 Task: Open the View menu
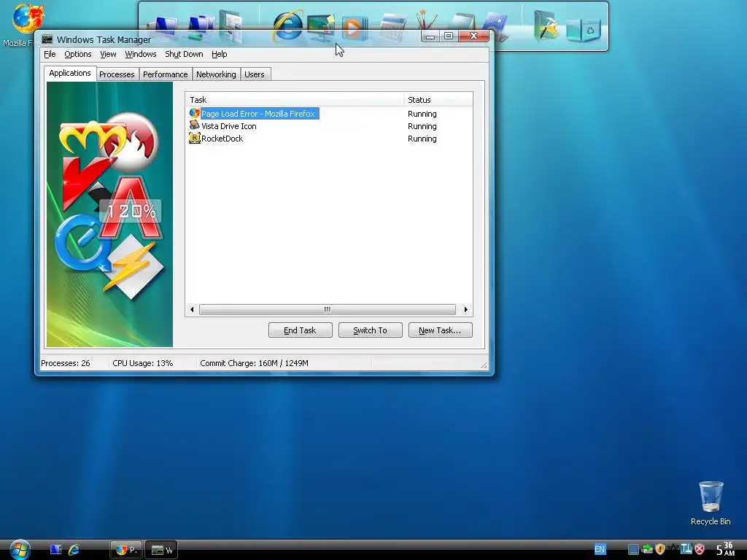pos(108,54)
